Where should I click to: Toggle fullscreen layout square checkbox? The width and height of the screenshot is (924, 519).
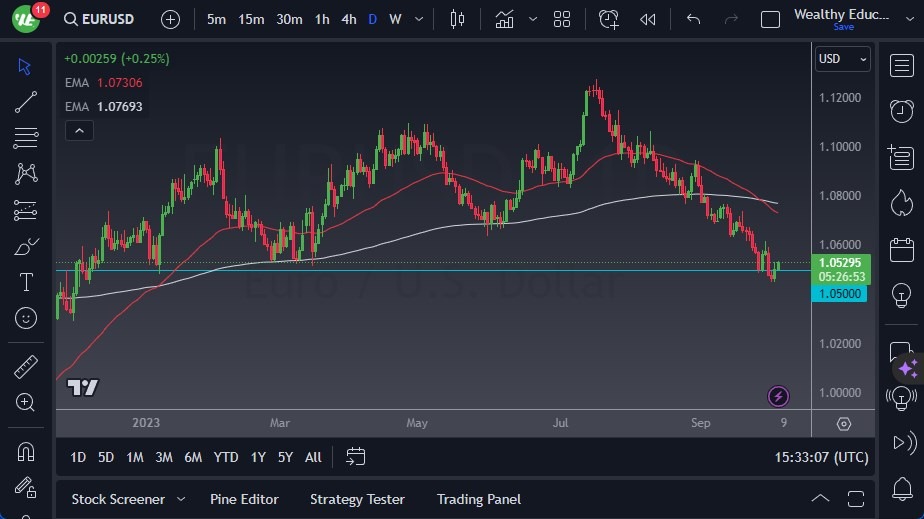770,19
